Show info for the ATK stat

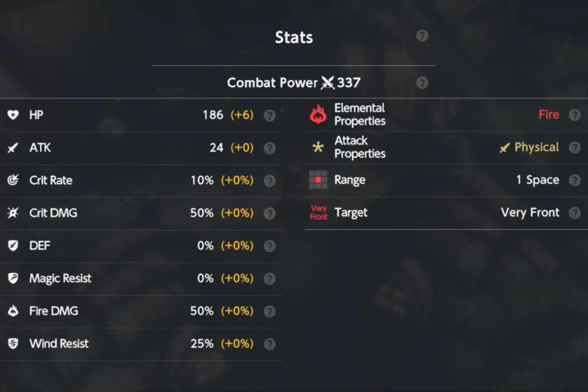269,148
